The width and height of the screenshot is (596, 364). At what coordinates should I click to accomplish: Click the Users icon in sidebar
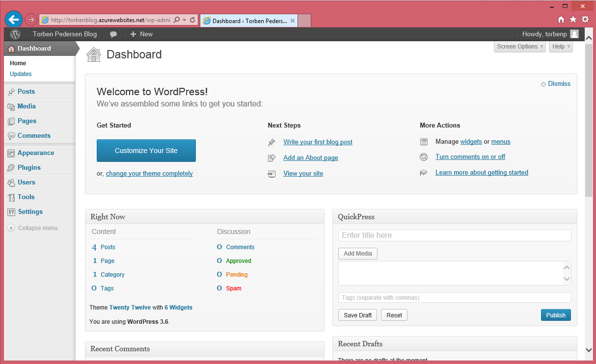(11, 182)
